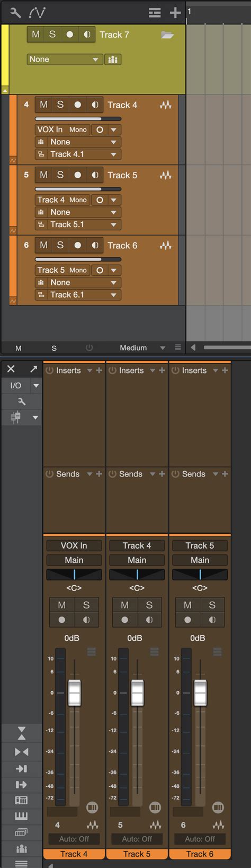Open the Track 7 folder icon

[x=167, y=35]
